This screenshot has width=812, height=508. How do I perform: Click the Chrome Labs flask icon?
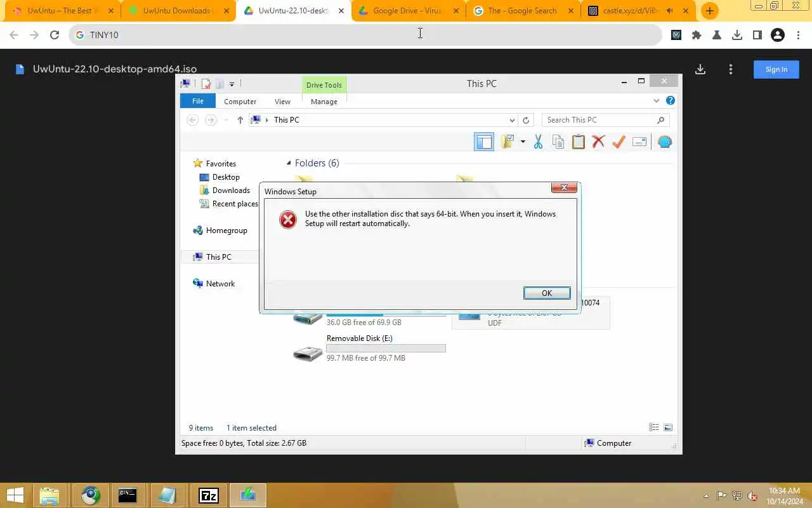coord(717,35)
